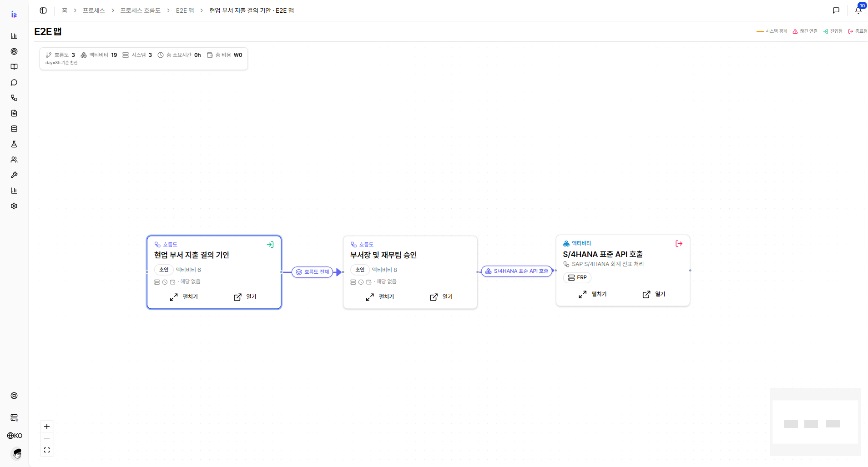Open the users sidebar icon
Screen dimensions: 868x467
click(14, 160)
